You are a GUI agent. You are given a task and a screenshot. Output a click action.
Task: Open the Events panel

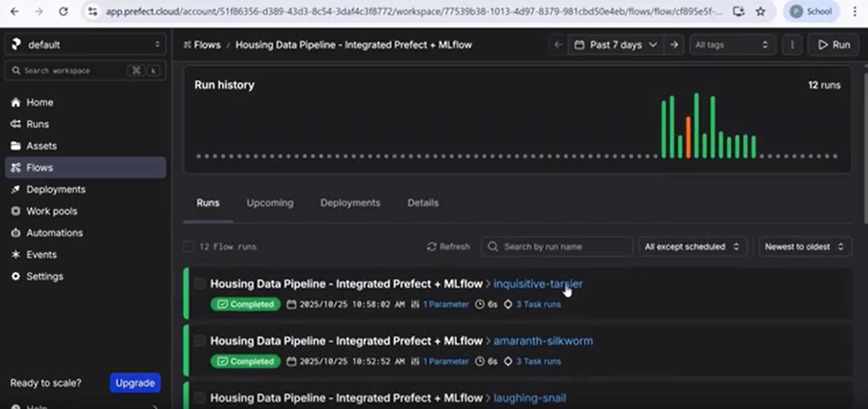point(42,254)
